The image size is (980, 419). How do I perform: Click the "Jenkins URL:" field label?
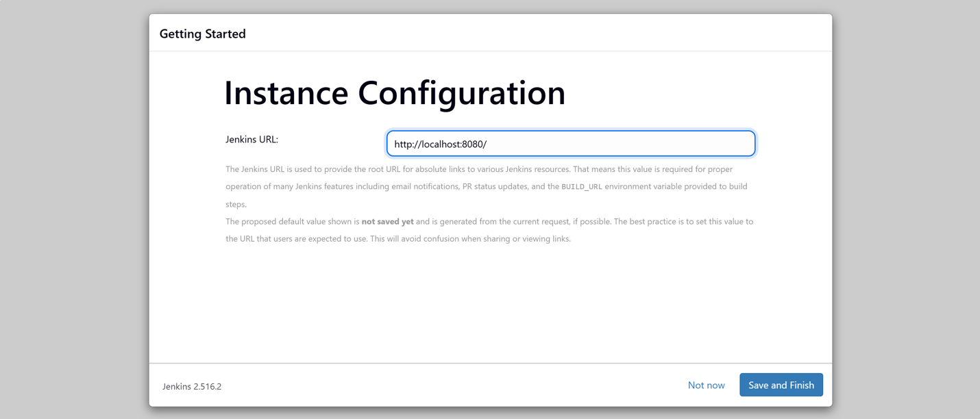(252, 140)
